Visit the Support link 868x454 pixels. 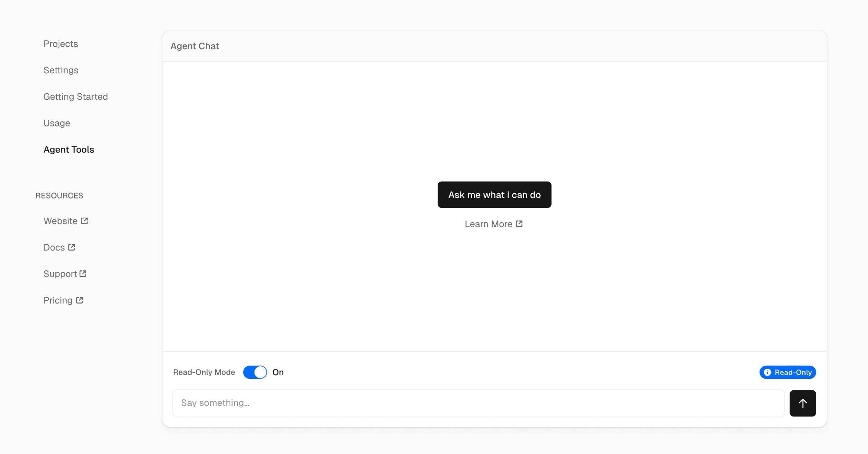pos(60,274)
